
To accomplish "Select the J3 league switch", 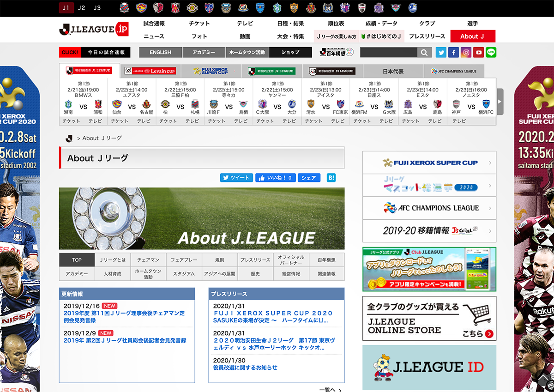I will [97, 8].
